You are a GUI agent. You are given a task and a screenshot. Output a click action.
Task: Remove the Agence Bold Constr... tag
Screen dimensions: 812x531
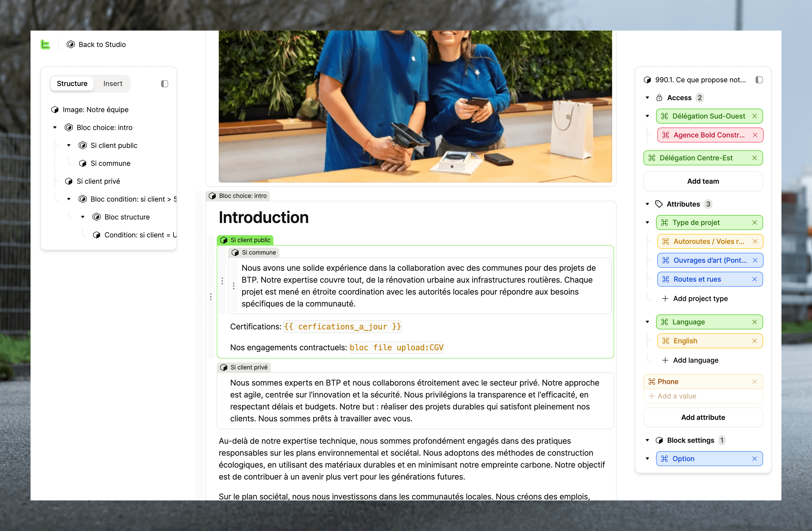(x=755, y=135)
